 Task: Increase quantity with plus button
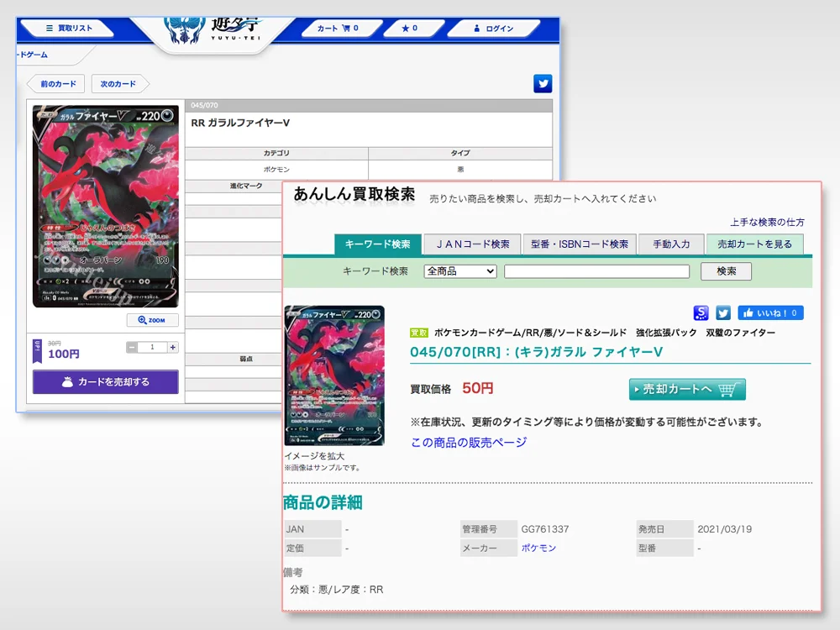172,347
